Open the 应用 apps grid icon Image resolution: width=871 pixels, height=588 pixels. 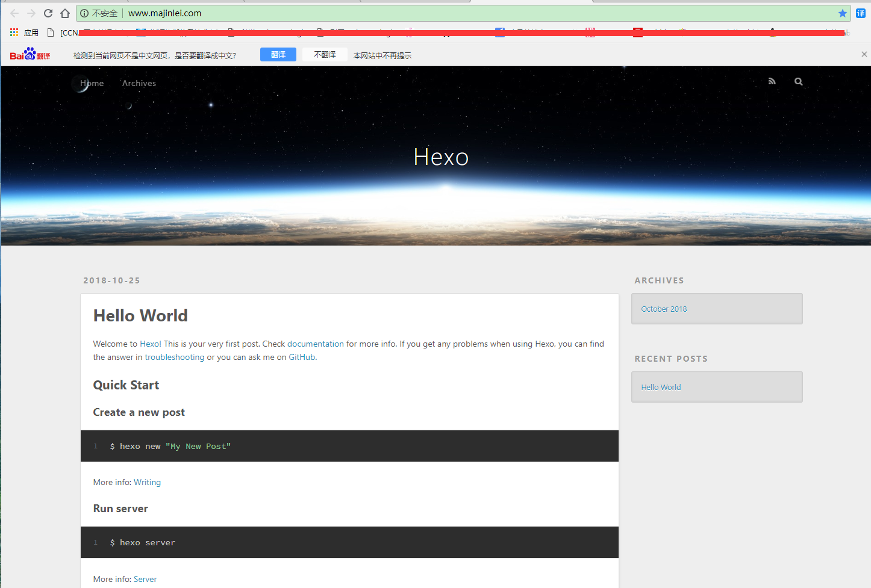point(14,32)
